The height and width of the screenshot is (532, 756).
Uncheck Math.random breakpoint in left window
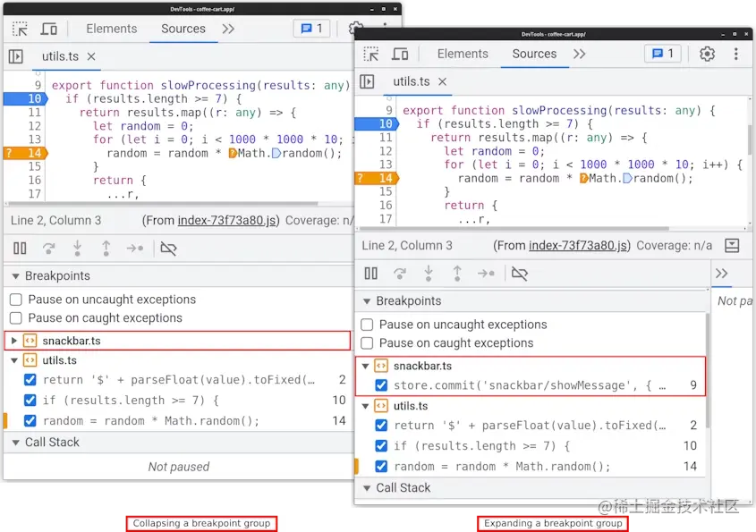(x=30, y=421)
